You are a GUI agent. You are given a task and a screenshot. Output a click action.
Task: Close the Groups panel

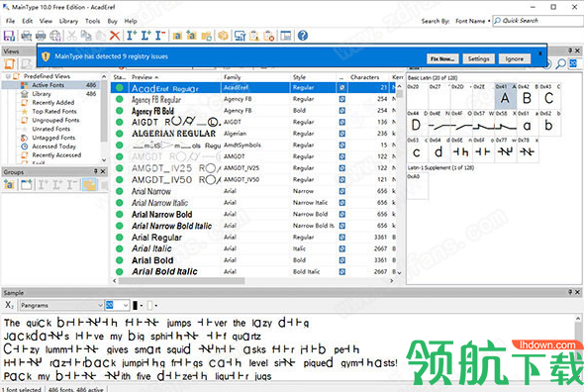click(x=103, y=171)
